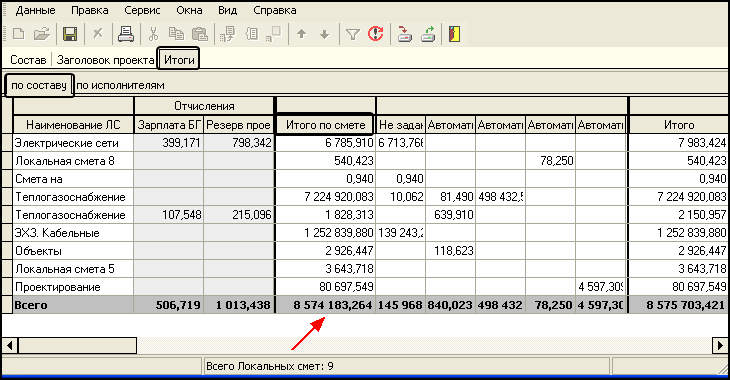The height and width of the screenshot is (380, 730).
Task: Click the Итого по смете column header
Action: click(x=325, y=125)
